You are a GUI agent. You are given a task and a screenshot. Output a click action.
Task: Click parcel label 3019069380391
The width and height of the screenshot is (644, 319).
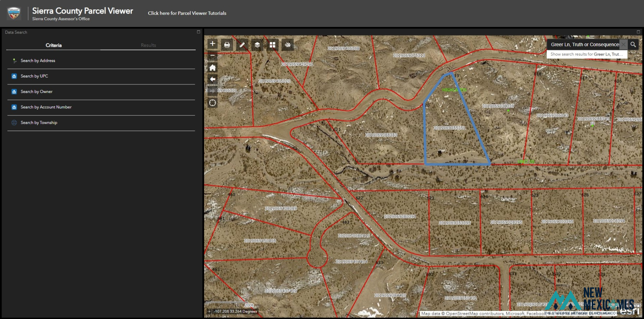[400, 216]
